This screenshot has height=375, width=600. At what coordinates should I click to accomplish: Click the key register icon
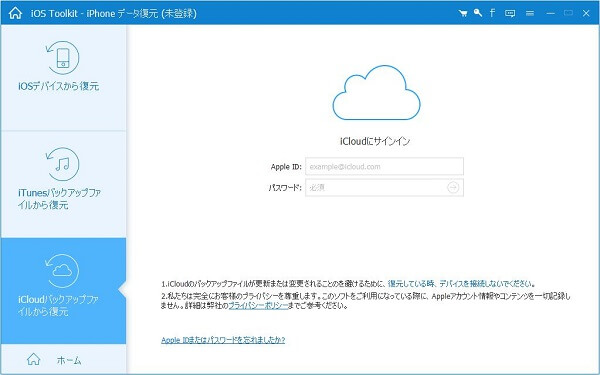point(478,13)
